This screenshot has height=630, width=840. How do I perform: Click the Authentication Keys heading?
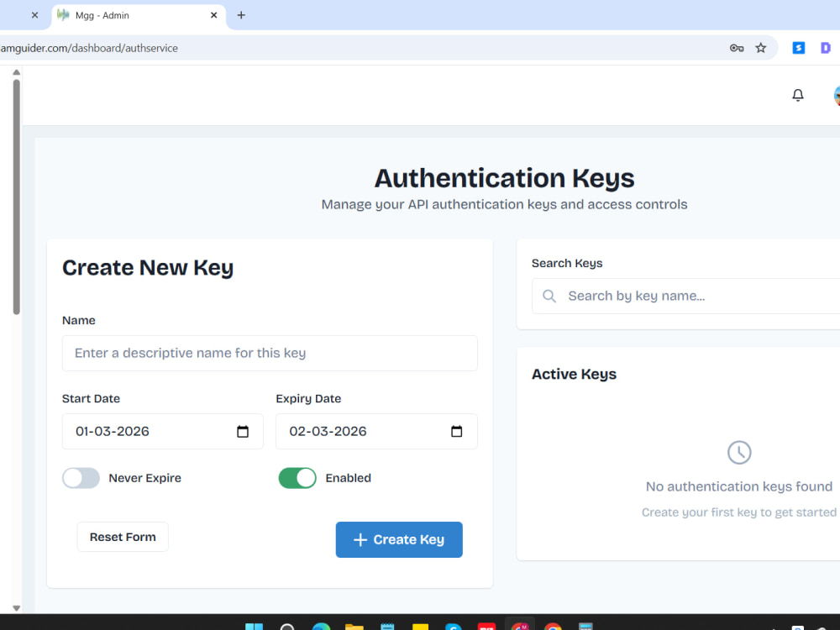tap(504, 178)
